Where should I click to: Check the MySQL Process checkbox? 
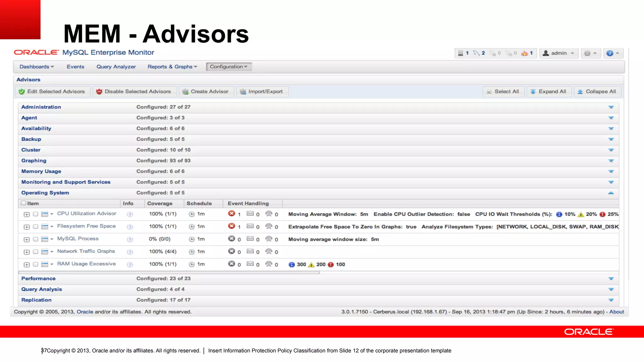click(x=36, y=239)
